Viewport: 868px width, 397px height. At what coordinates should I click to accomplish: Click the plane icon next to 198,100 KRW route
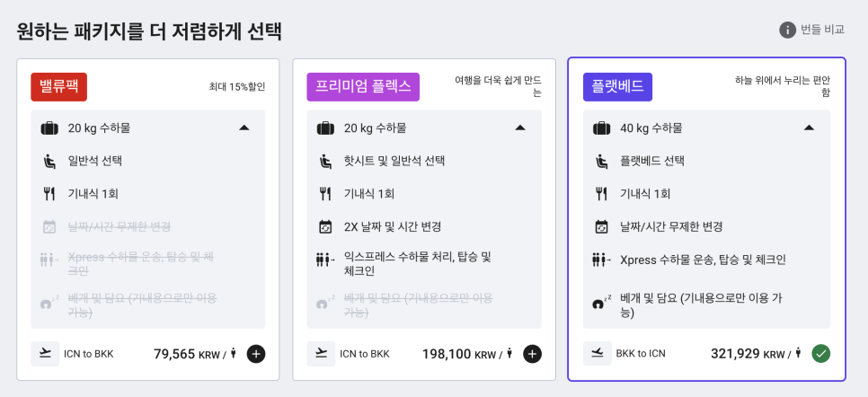(322, 353)
